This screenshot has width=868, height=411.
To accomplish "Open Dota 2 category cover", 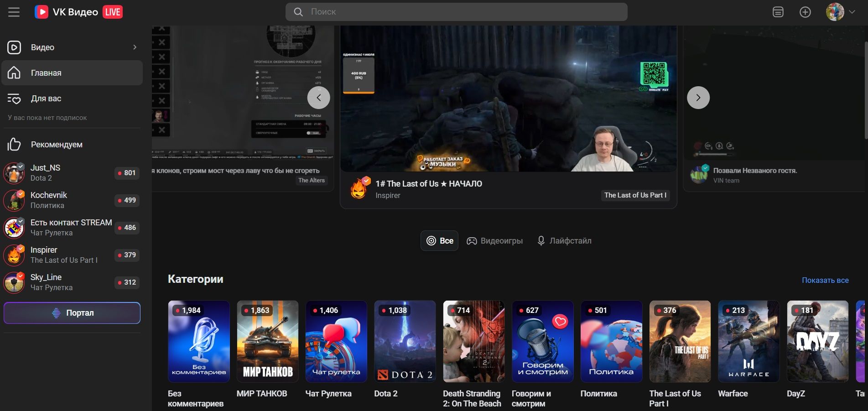I will point(405,341).
